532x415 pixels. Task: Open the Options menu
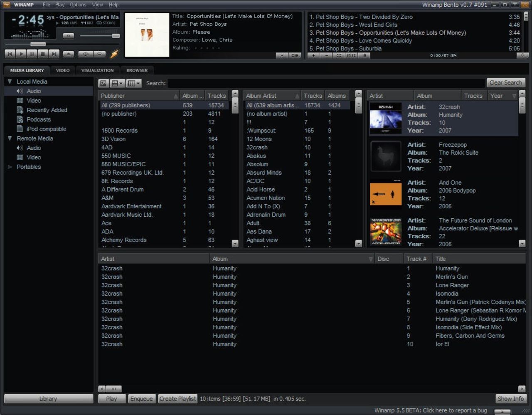[78, 5]
